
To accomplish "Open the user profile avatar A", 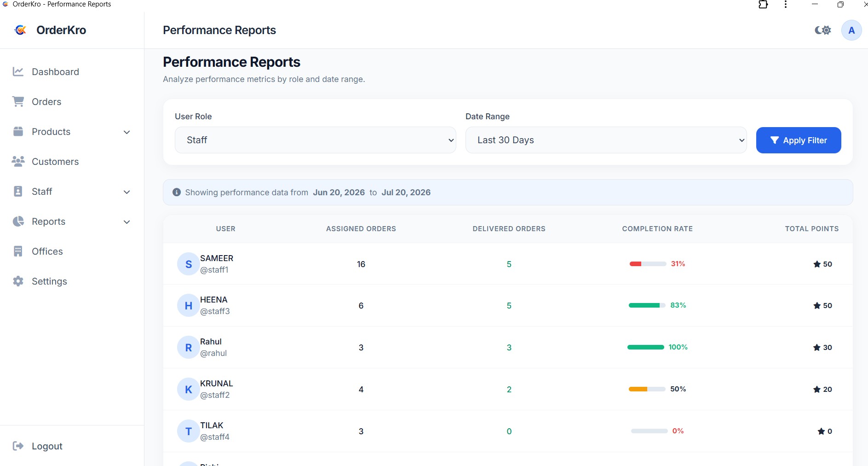I will tap(851, 30).
